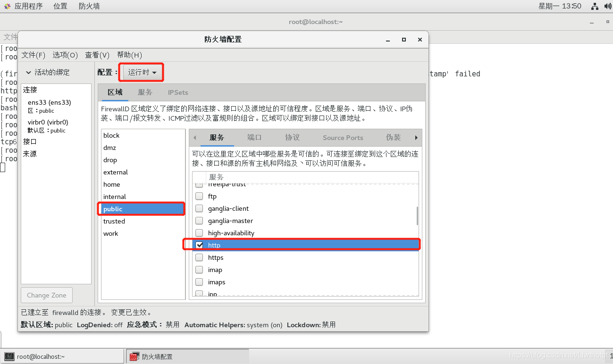613x364 pixels.
Task: Switch to the IPSets tab
Action: coord(178,92)
